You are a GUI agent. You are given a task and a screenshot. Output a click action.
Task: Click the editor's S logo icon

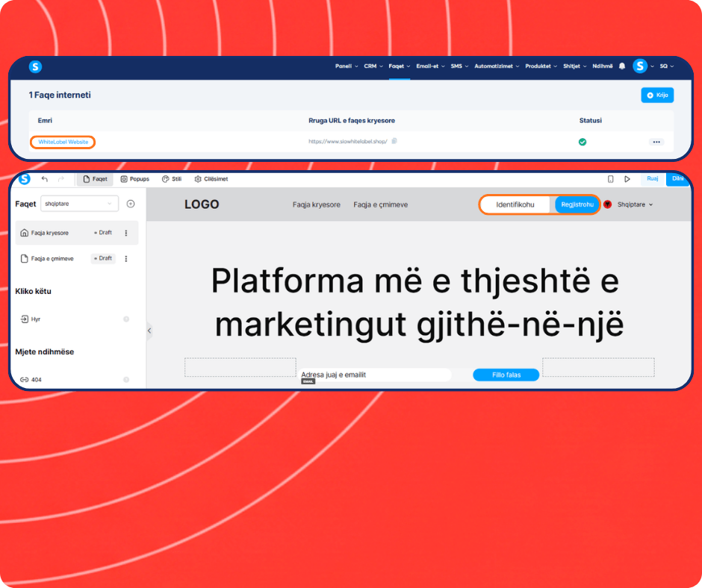[x=25, y=178]
